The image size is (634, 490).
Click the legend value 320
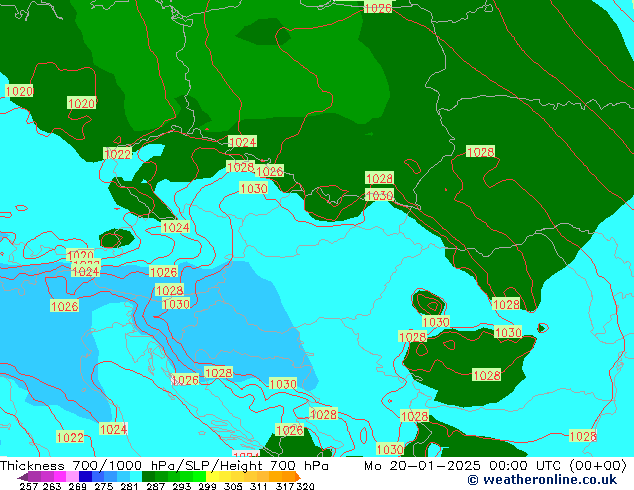(305, 486)
